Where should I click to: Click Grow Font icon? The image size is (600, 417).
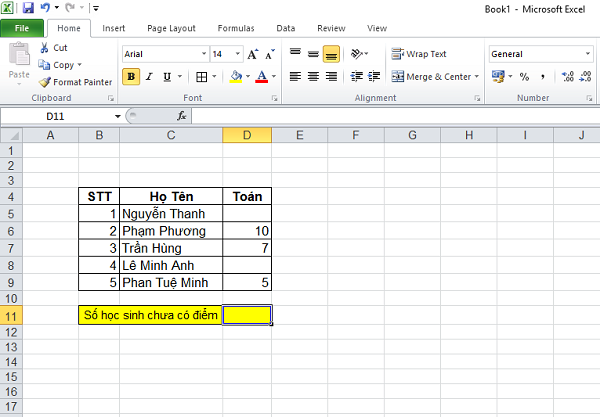pos(252,54)
